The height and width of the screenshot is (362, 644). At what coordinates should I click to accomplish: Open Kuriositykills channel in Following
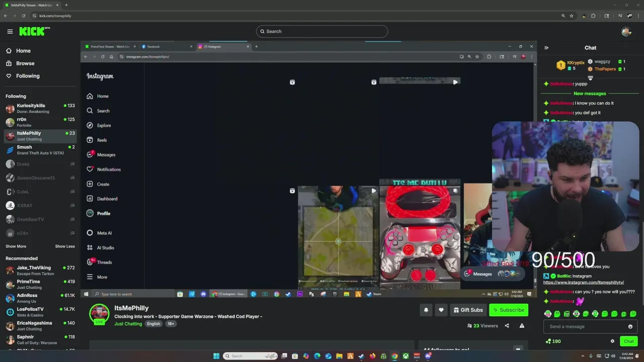click(40, 109)
